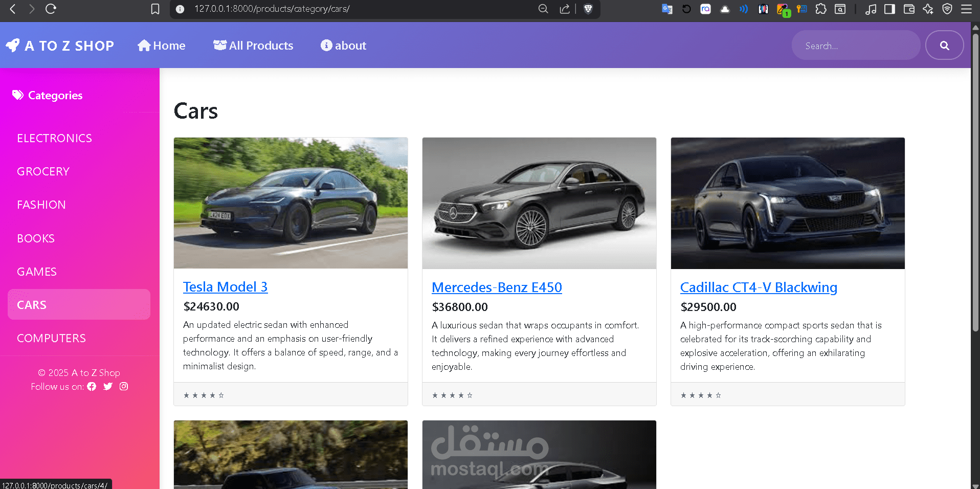Open the zoom control magnifier in address bar
980x489 pixels.
543,9
